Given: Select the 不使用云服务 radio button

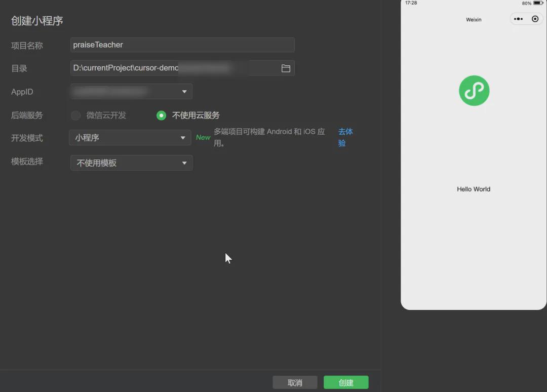Looking at the screenshot, I should click(x=161, y=115).
